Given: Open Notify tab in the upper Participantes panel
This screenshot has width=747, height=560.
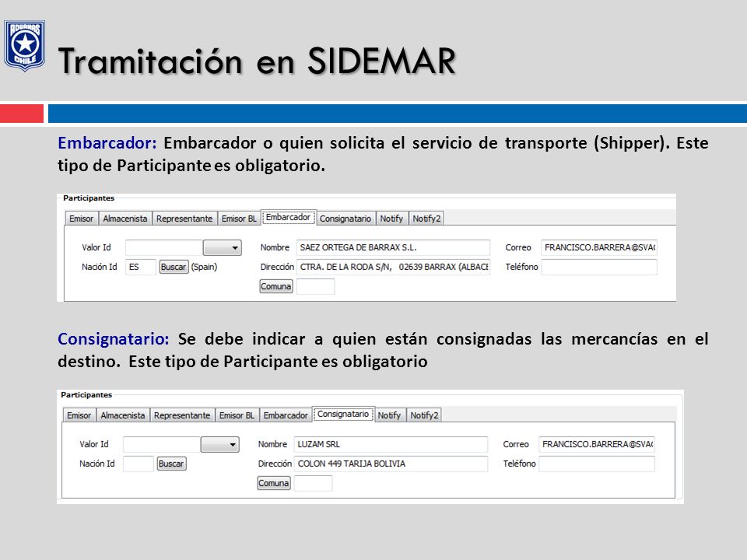Looking at the screenshot, I should pyautogui.click(x=391, y=219).
